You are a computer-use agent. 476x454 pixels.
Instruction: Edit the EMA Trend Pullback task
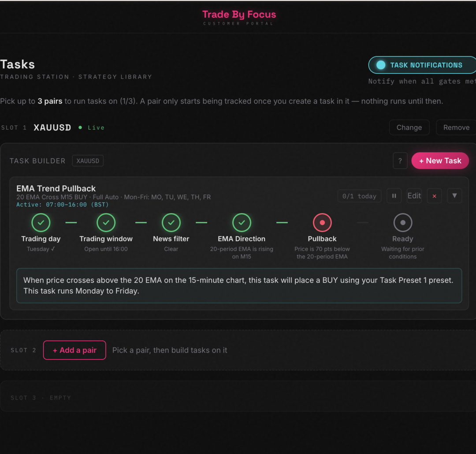(414, 196)
